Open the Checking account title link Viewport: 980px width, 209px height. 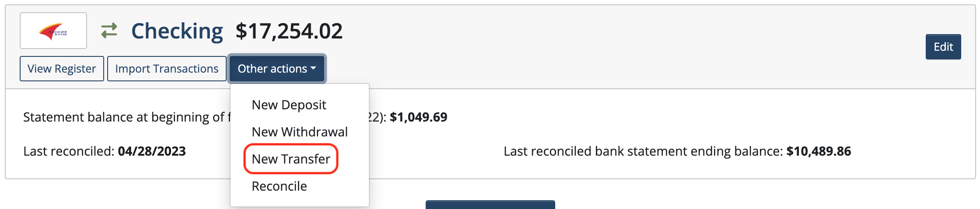177,31
